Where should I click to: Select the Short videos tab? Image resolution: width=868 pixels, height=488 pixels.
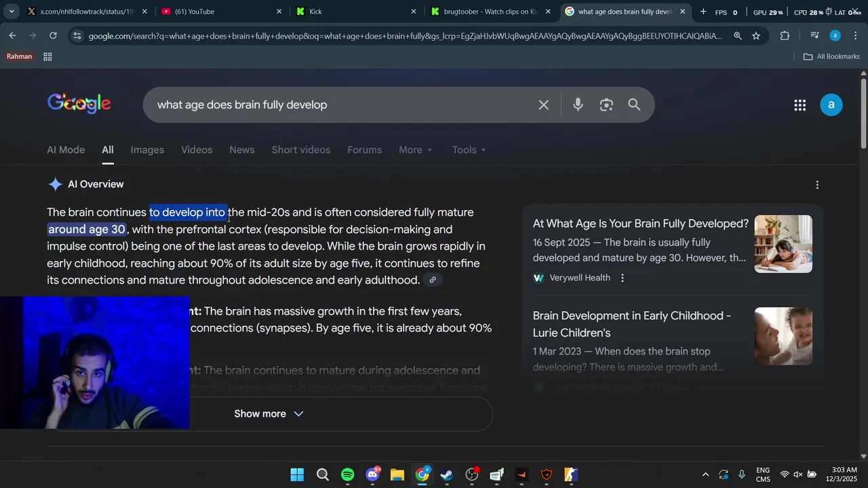click(301, 150)
